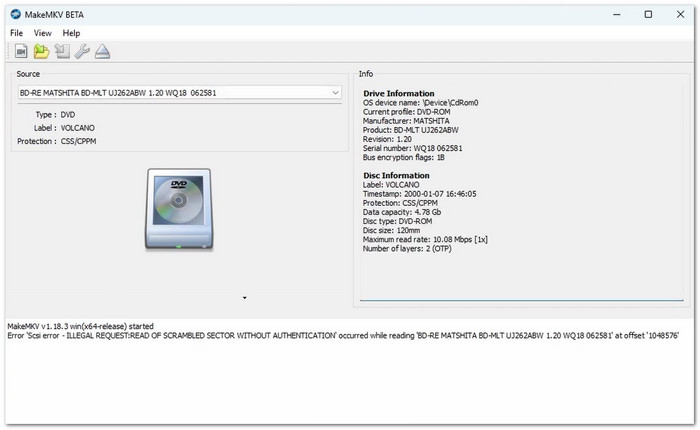The width and height of the screenshot is (700, 430).
Task: Select the 'Label : VOLCANO' source text
Action: (x=64, y=128)
